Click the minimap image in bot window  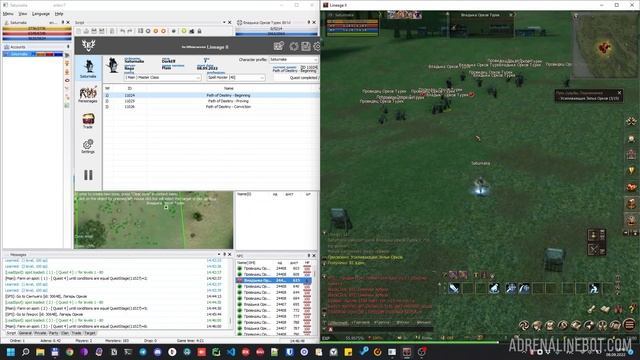point(154,220)
